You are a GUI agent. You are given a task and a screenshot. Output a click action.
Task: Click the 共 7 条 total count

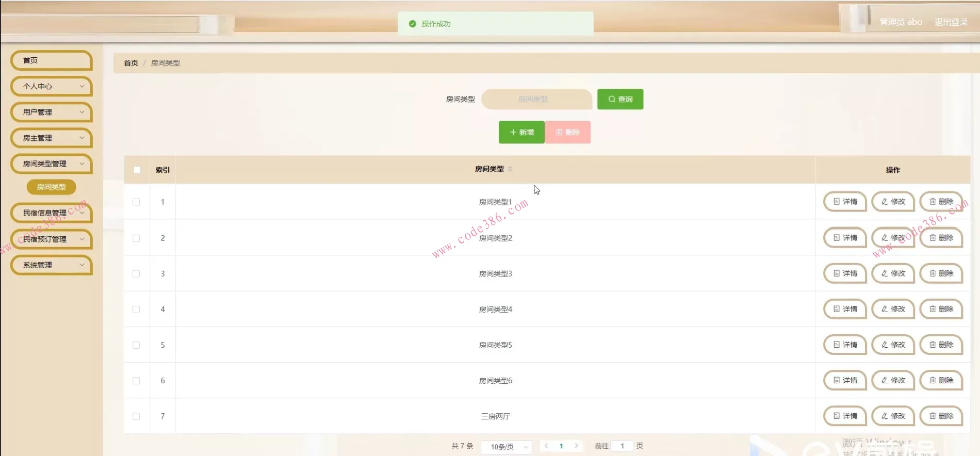pyautogui.click(x=462, y=446)
